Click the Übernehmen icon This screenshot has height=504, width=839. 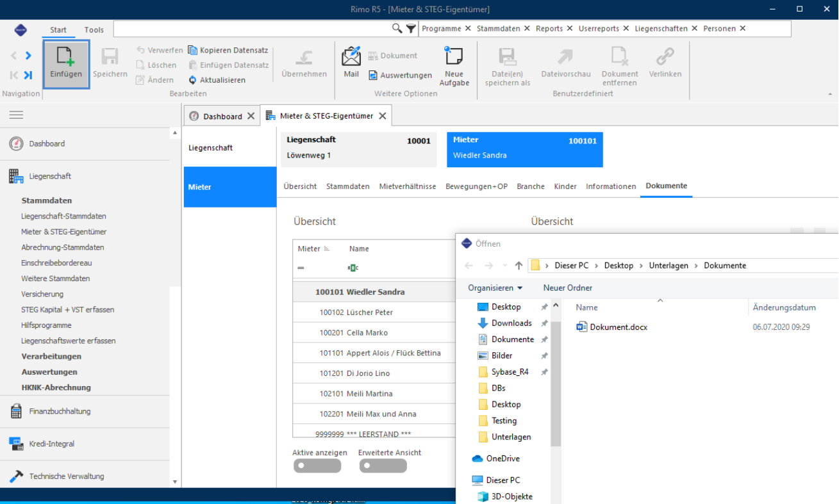click(304, 57)
